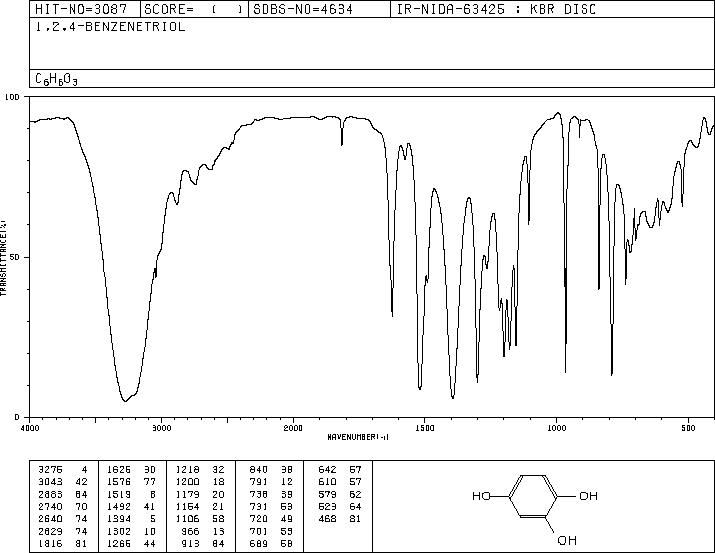Select the 1200 peak entry in the table

tap(200, 482)
